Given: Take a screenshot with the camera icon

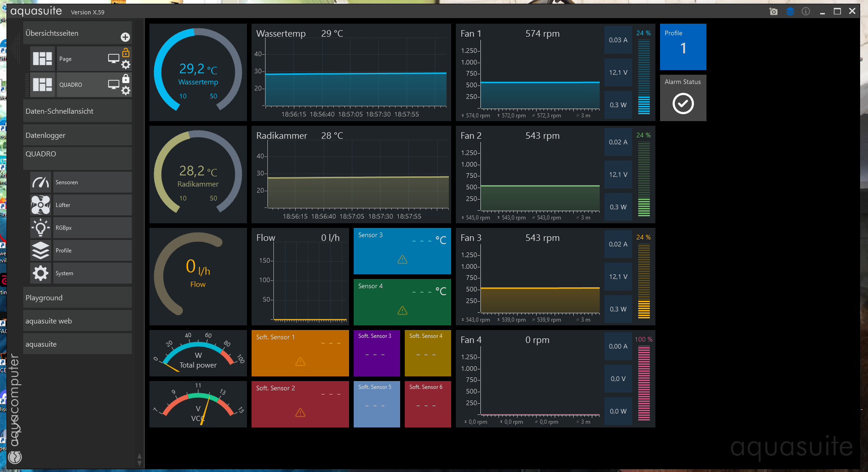Looking at the screenshot, I should click(773, 11).
